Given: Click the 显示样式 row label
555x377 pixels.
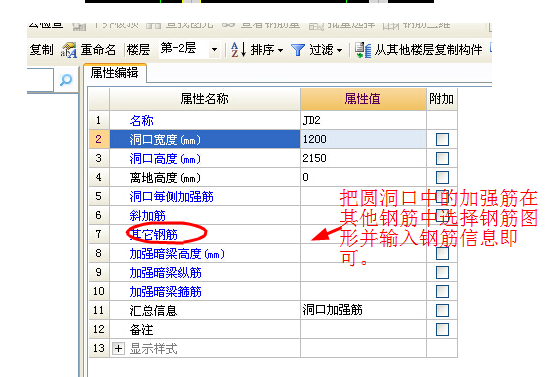Looking at the screenshot, I should pyautogui.click(x=153, y=349).
